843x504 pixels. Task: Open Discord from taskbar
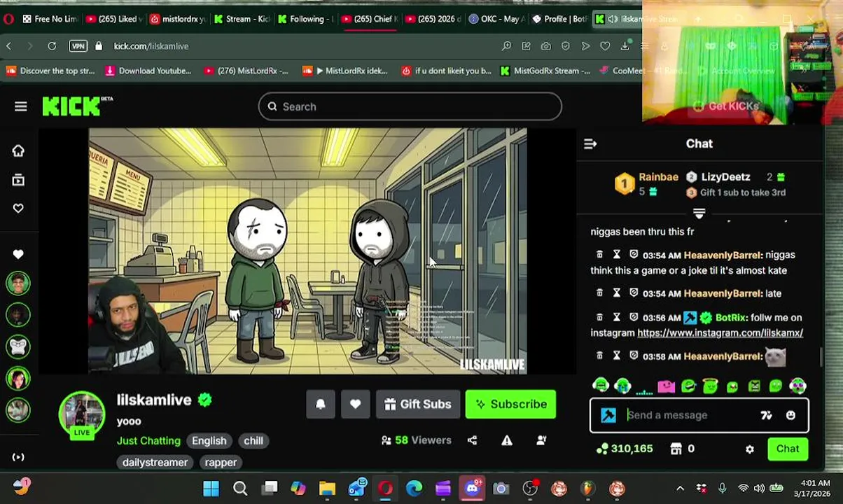472,489
